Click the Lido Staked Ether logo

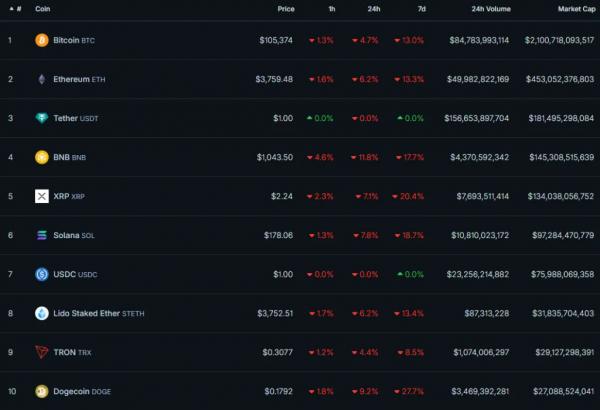click(42, 313)
